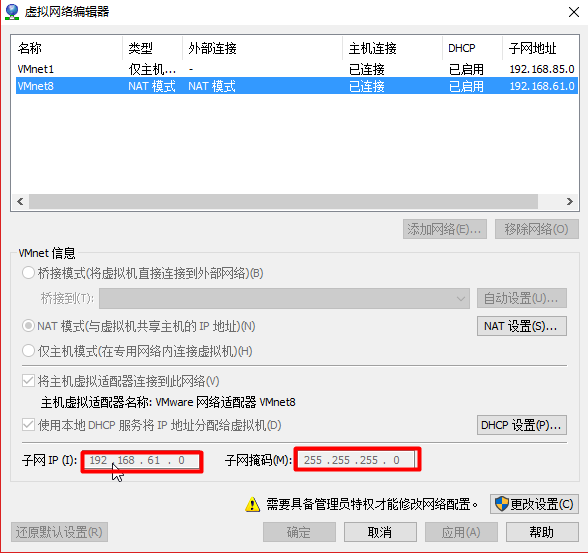This screenshot has height=553, width=588.
Task: Click the horizontal scrollbar thumb of the list
Action: [x=284, y=202]
